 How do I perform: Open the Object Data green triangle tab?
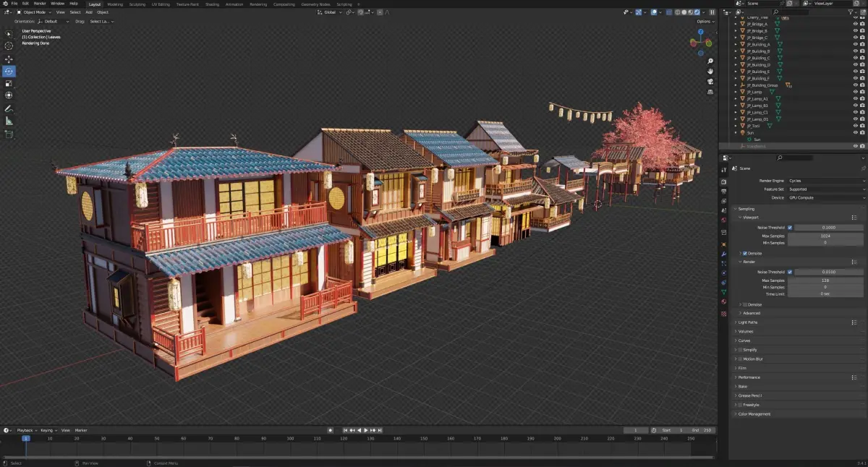[723, 292]
